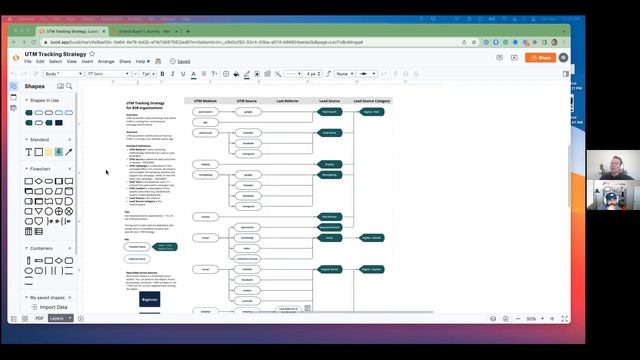Open the user profile avatar

click(x=564, y=58)
